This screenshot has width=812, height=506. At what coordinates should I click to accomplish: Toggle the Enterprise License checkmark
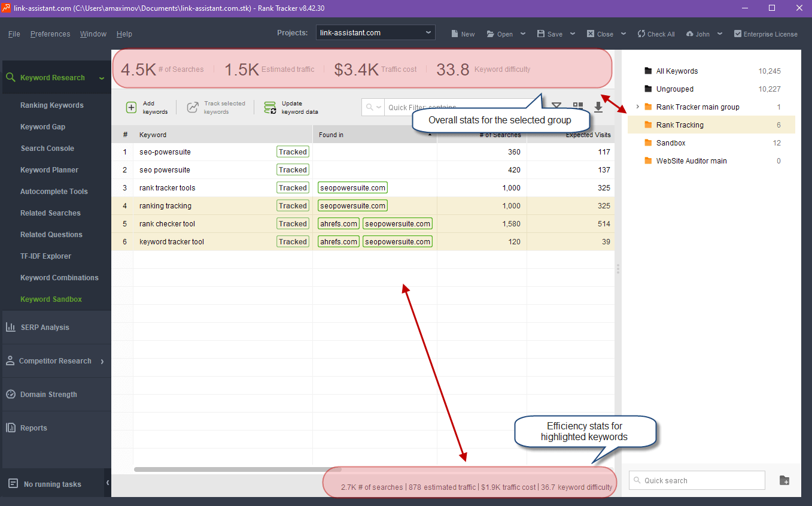737,34
